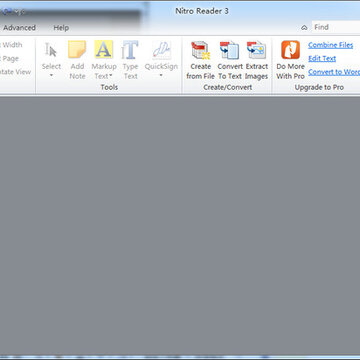This screenshot has width=360, height=360.
Task: Open the QuickSign signature icon
Action: (x=161, y=50)
